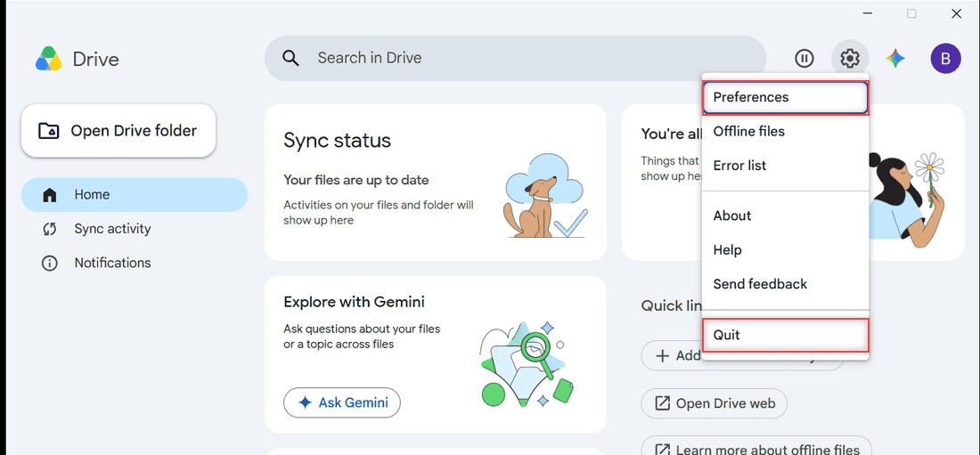Choose Send feedback menu entry

click(785, 284)
